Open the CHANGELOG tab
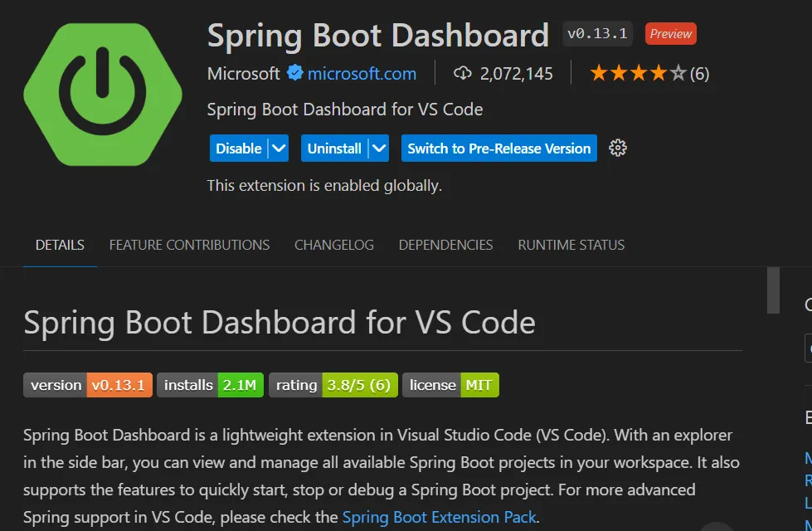812x531 pixels. (x=334, y=245)
